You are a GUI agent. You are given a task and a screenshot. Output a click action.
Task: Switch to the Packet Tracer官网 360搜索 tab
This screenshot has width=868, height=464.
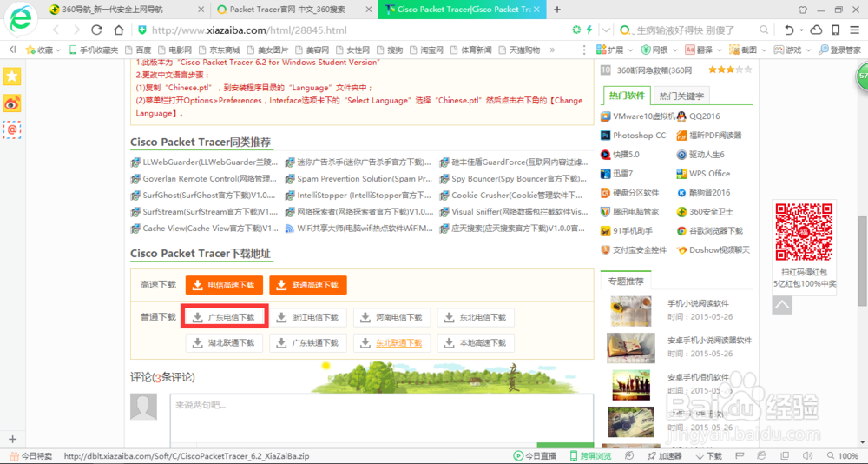tap(293, 10)
